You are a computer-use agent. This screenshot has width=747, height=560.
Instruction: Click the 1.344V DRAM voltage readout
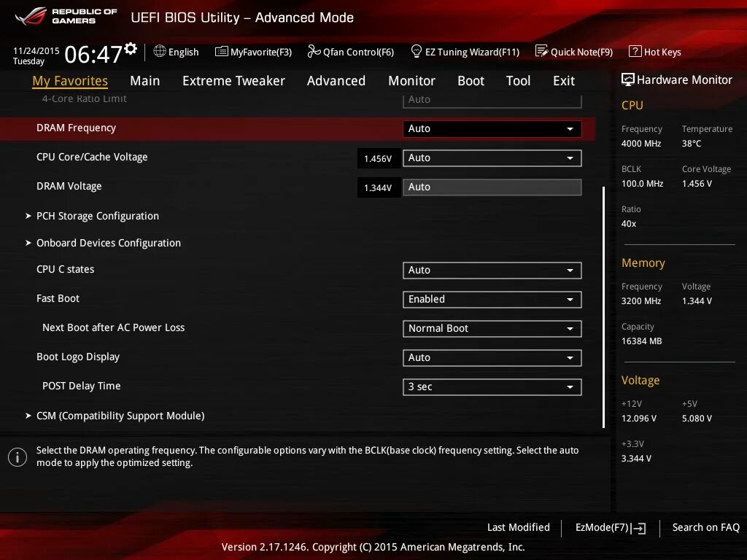click(x=379, y=187)
